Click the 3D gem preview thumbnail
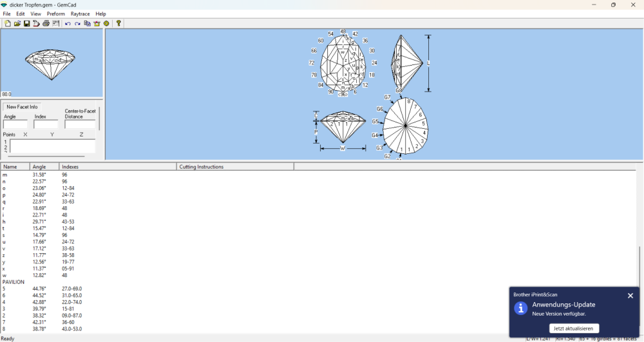This screenshot has height=342, width=644. [52, 62]
